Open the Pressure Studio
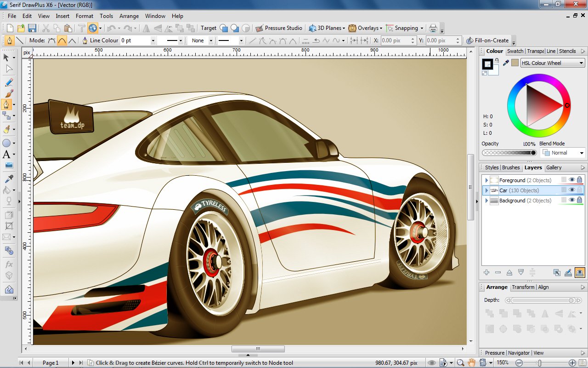Image resolution: width=588 pixels, height=368 pixels. click(x=279, y=28)
